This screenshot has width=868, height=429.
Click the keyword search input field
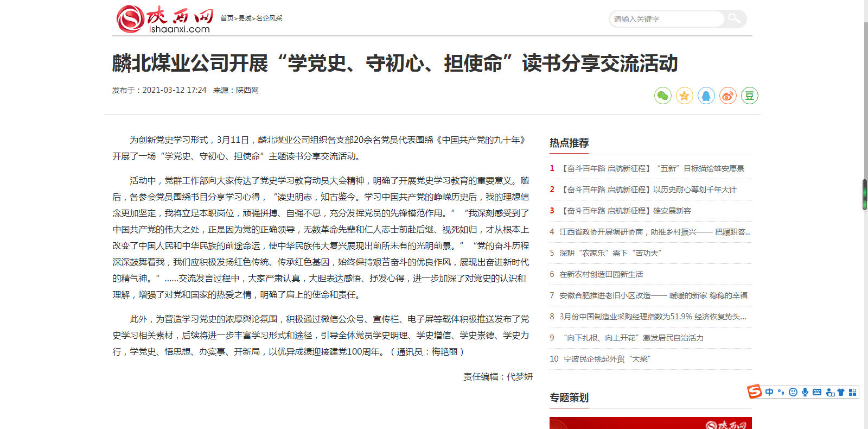click(667, 19)
